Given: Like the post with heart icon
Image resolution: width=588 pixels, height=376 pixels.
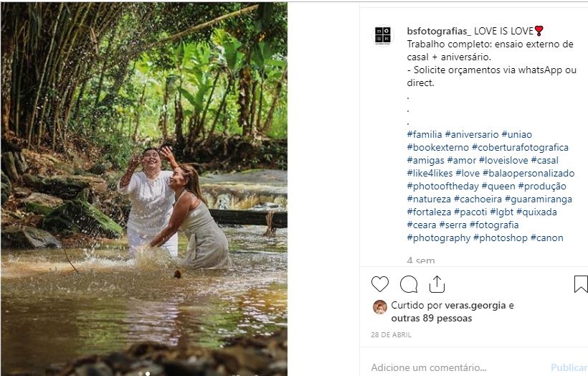Looking at the screenshot, I should point(380,285).
